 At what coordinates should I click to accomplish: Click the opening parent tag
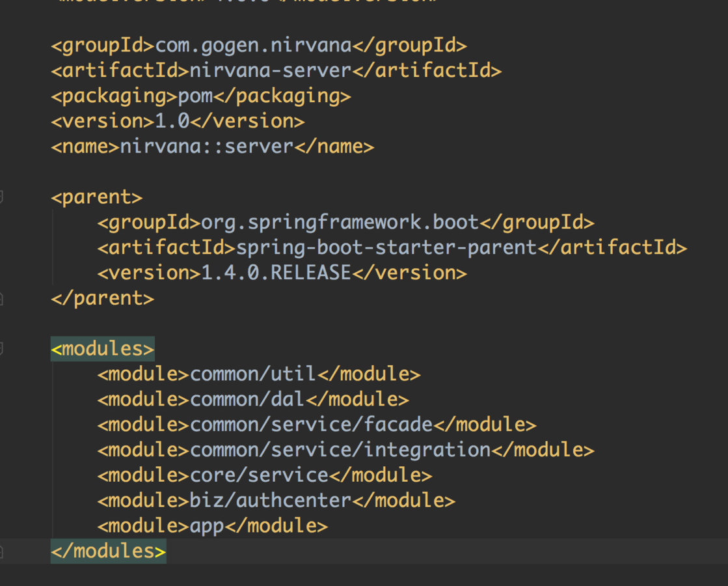click(96, 197)
